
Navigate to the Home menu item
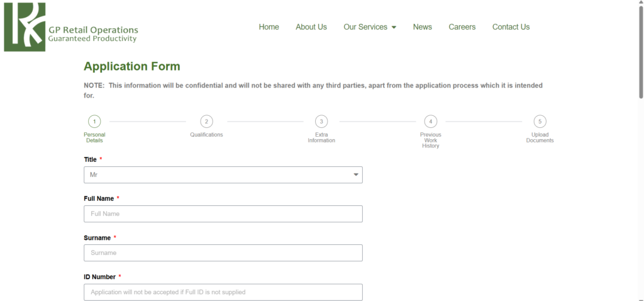(269, 27)
